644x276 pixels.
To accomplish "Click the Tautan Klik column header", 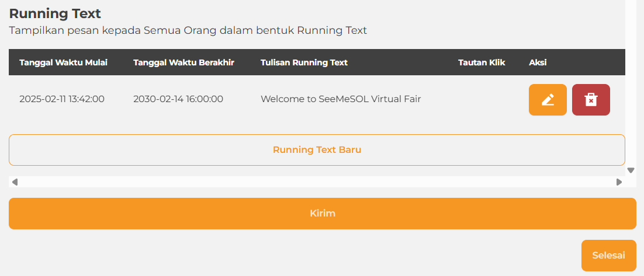I will (482, 62).
